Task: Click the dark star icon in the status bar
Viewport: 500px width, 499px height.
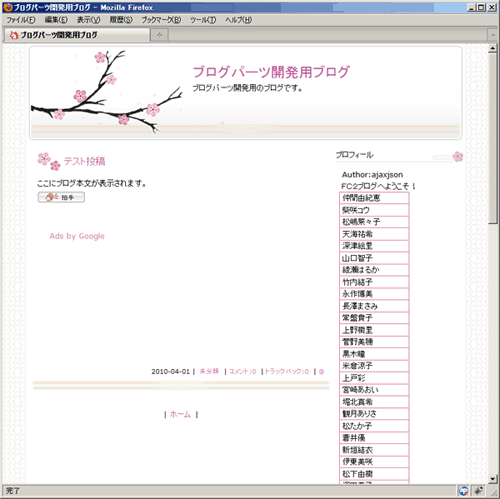Action: [479, 490]
